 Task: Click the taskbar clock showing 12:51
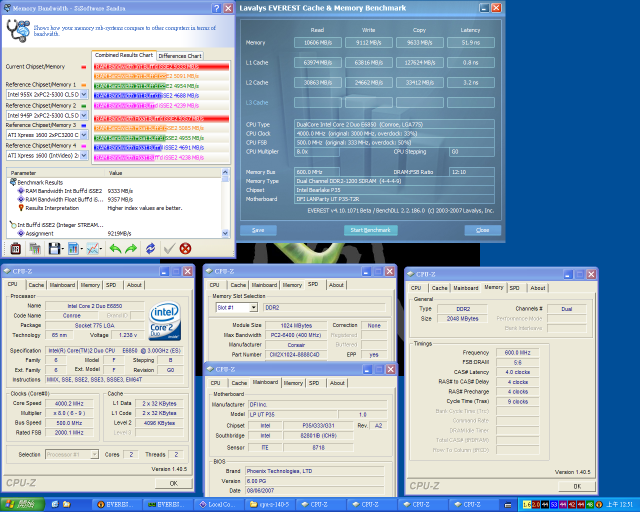pyautogui.click(x=620, y=505)
